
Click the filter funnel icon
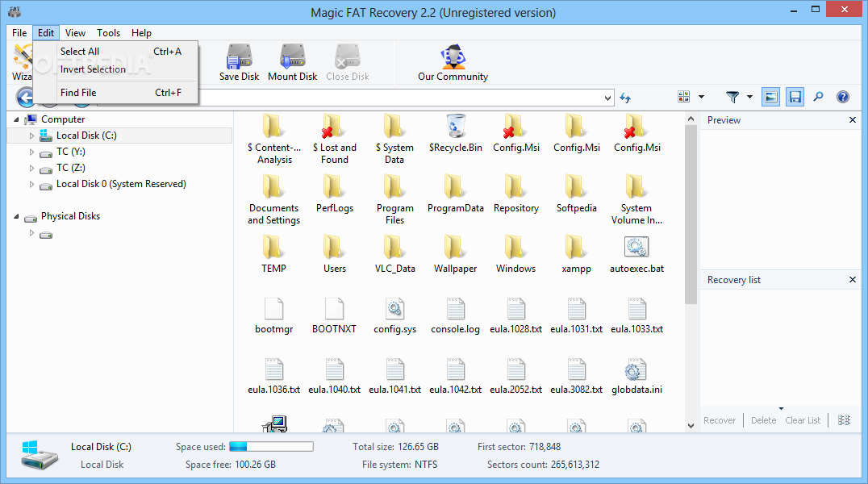click(x=732, y=97)
